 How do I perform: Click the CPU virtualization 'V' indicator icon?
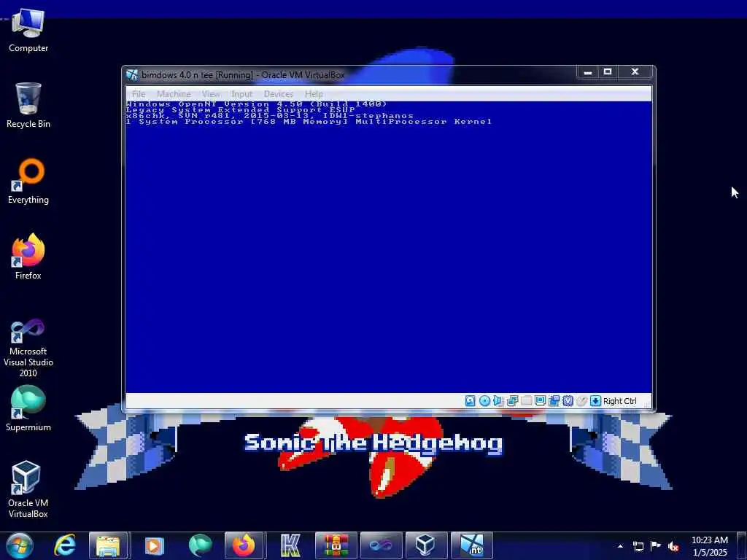[x=568, y=401]
